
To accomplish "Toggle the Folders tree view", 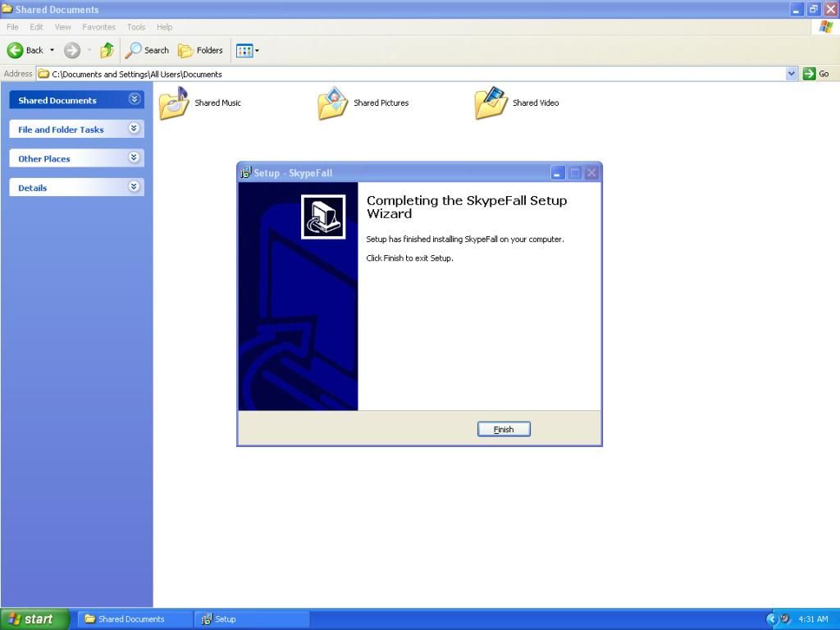I will [200, 50].
